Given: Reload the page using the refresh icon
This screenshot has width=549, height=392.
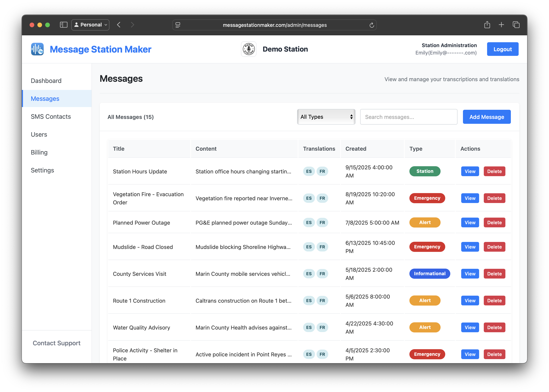Looking at the screenshot, I should coord(372,25).
